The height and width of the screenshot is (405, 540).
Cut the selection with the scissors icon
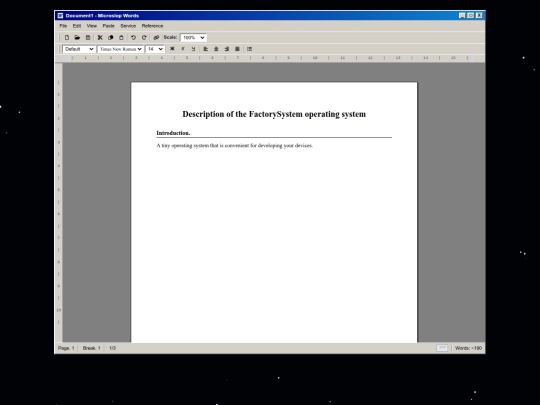tap(100, 38)
